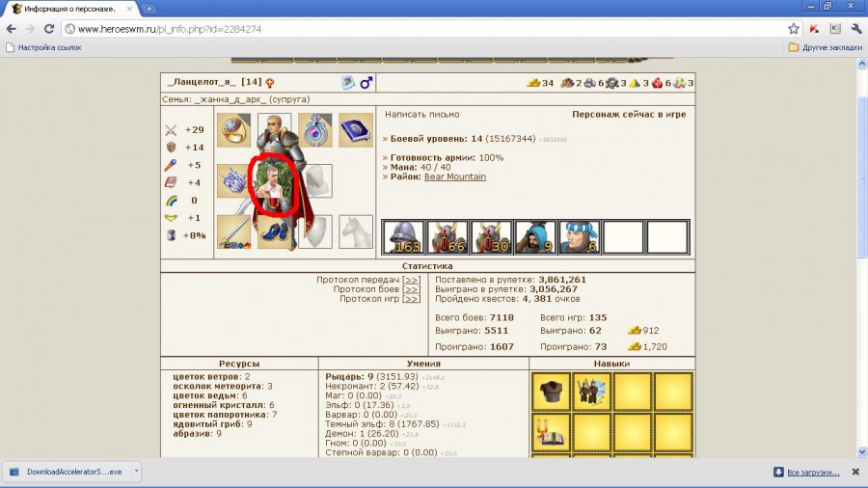Open the Chrome wrench settings menu

[x=854, y=29]
